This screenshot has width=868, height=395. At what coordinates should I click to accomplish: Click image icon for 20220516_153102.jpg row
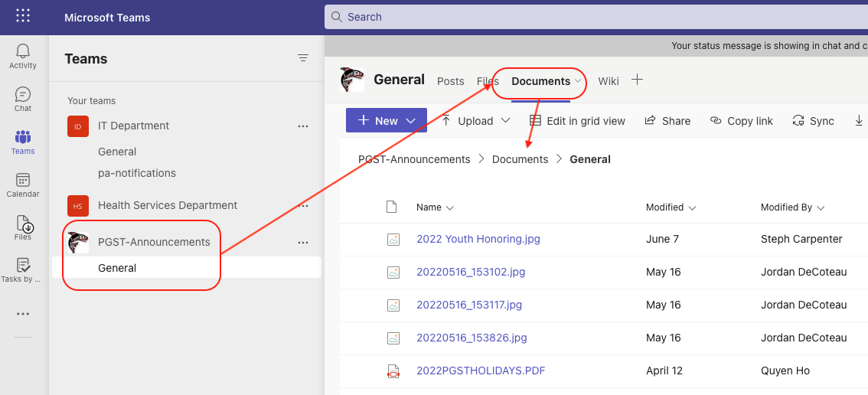click(393, 272)
